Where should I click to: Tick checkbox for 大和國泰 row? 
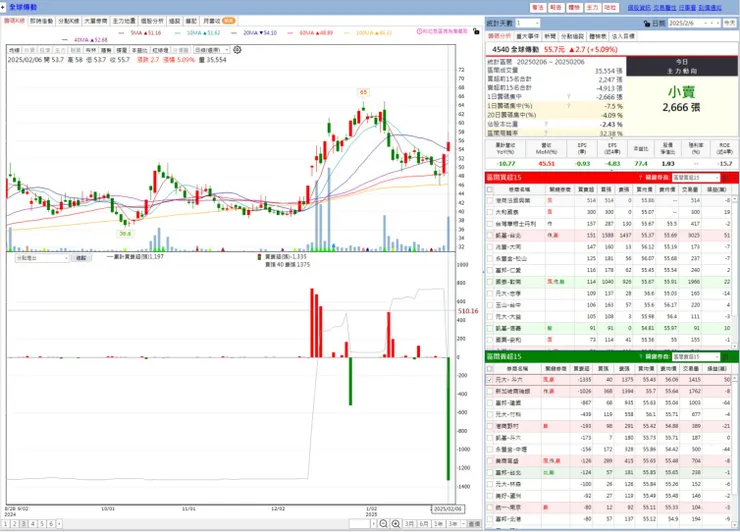point(490,212)
